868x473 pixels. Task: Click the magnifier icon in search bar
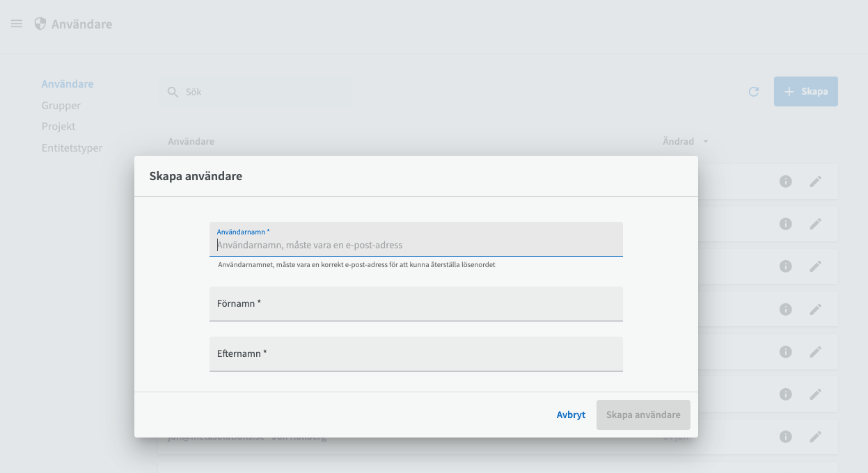173,92
